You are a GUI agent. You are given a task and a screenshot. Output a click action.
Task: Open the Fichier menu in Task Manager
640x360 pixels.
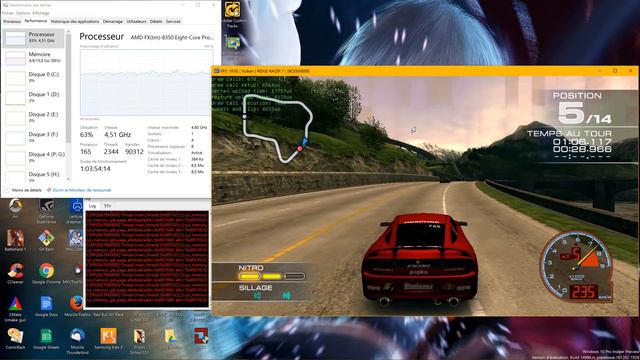click(x=8, y=13)
